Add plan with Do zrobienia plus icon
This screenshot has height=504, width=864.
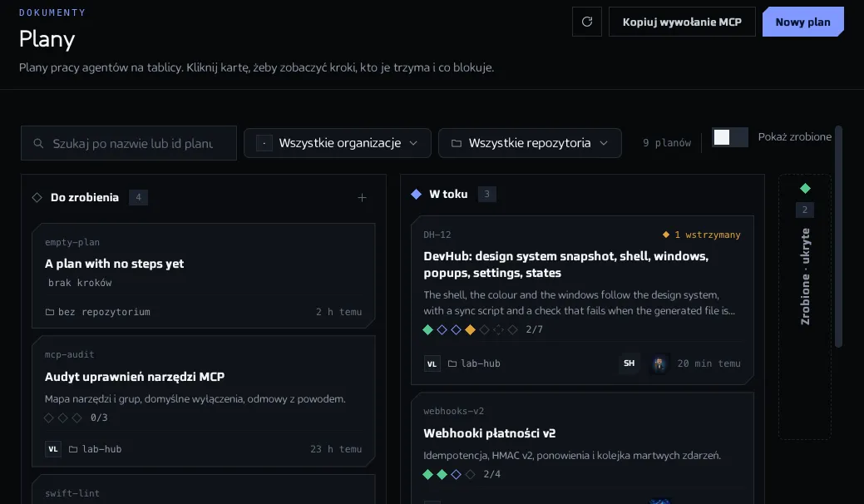(362, 197)
